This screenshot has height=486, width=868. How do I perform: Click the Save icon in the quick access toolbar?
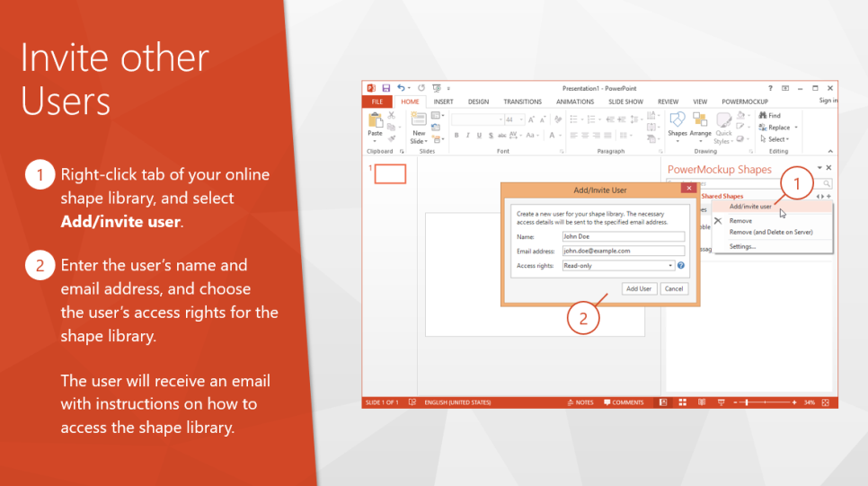click(x=385, y=88)
